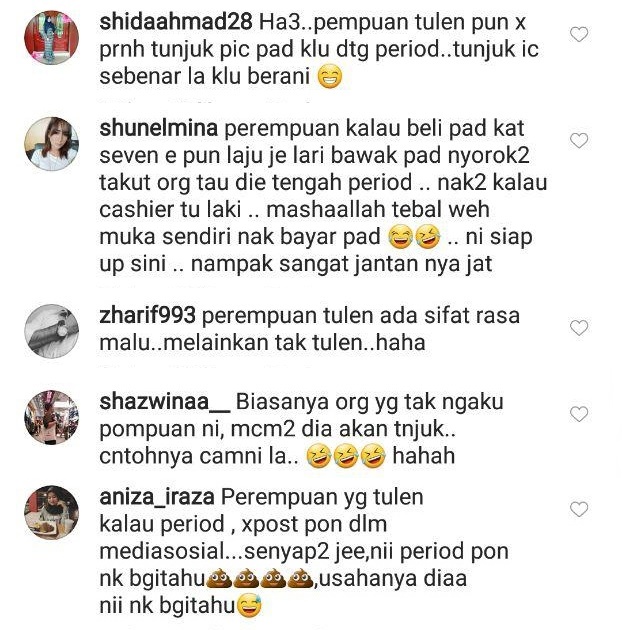The image size is (622, 630).
Task: Tap heart icon next to shazwinaa__ comment
Action: (579, 414)
